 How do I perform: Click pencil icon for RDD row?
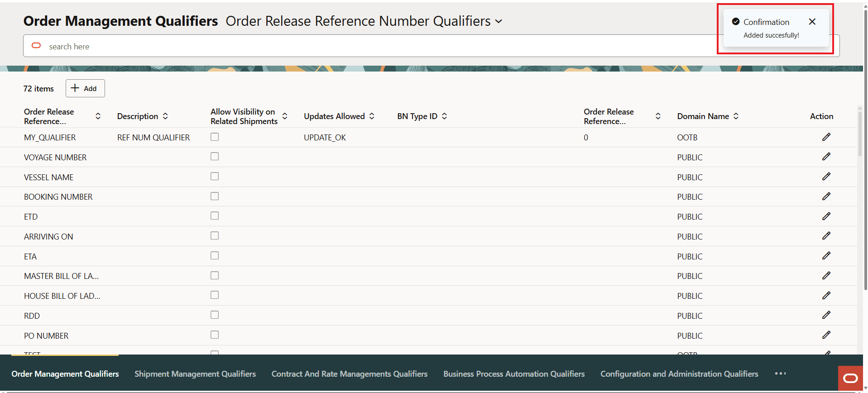click(826, 315)
